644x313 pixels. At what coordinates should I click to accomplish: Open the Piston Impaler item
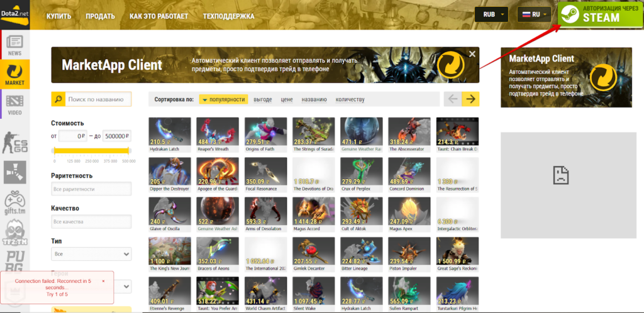[409, 255]
